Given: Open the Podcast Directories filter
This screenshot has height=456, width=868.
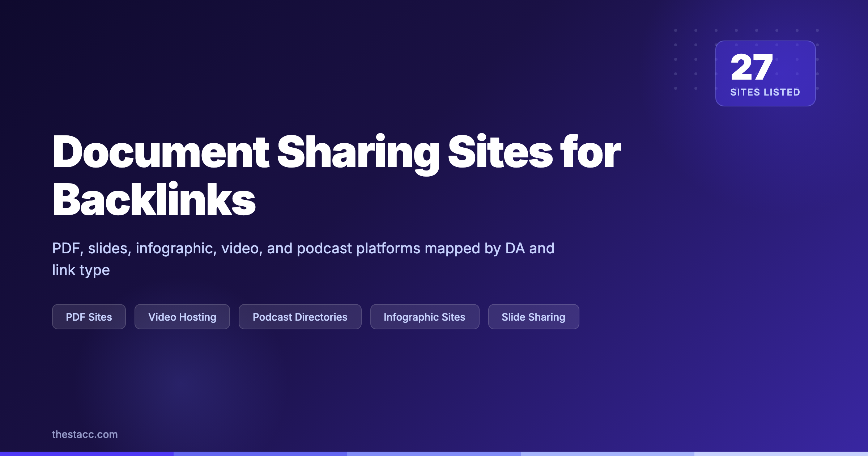Looking at the screenshot, I should (x=300, y=317).
